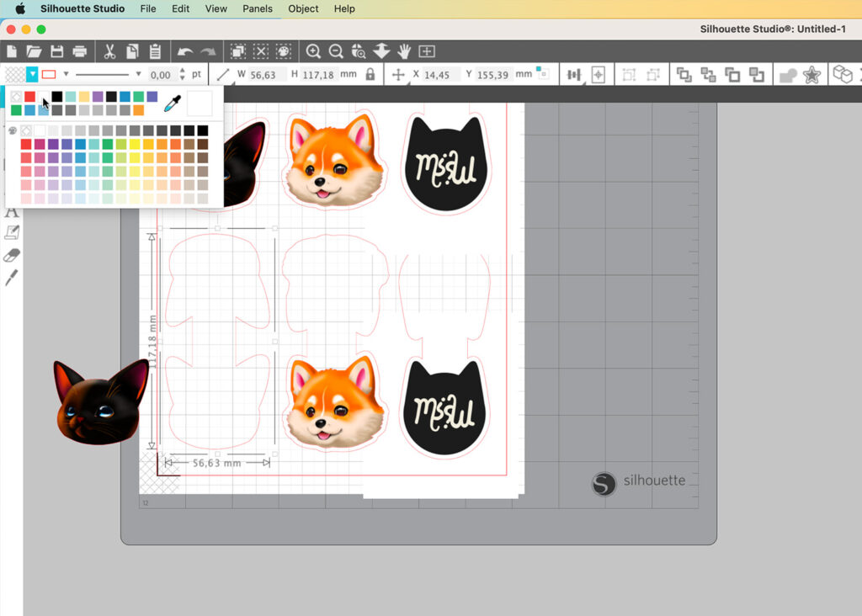The height and width of the screenshot is (616, 862).
Task: Toggle the aspect ratio lock
Action: [370, 75]
